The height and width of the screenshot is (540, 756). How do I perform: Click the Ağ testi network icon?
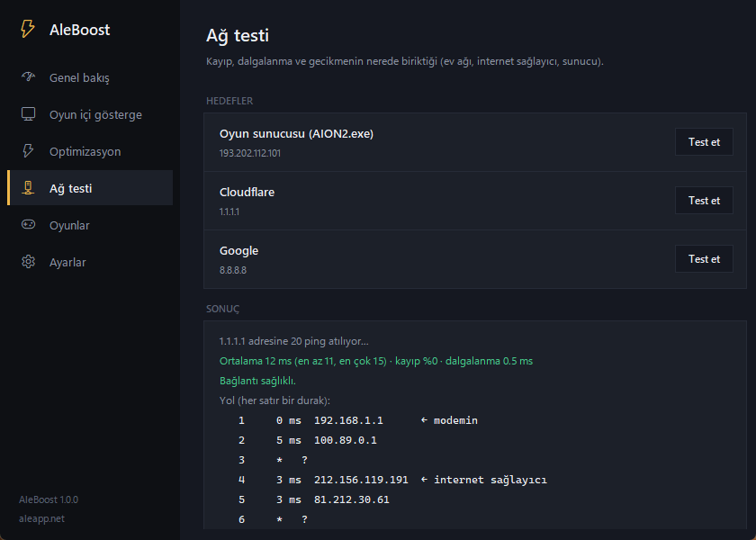pyautogui.click(x=28, y=188)
